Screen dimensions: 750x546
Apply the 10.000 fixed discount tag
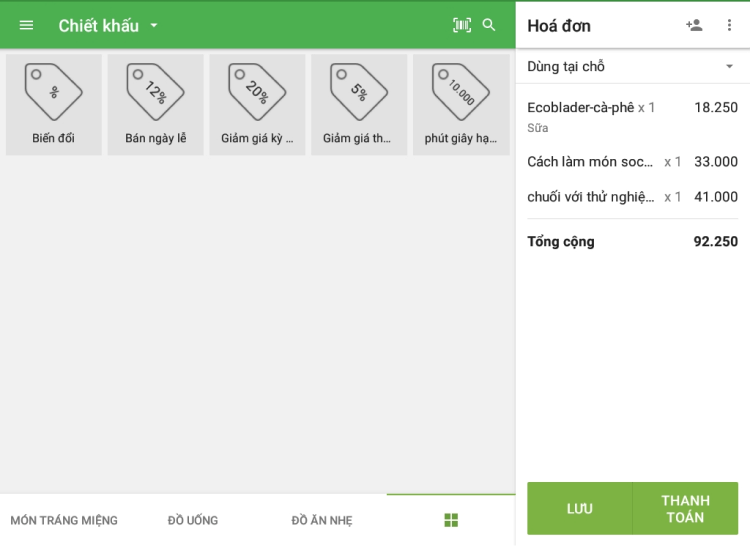[461, 104]
